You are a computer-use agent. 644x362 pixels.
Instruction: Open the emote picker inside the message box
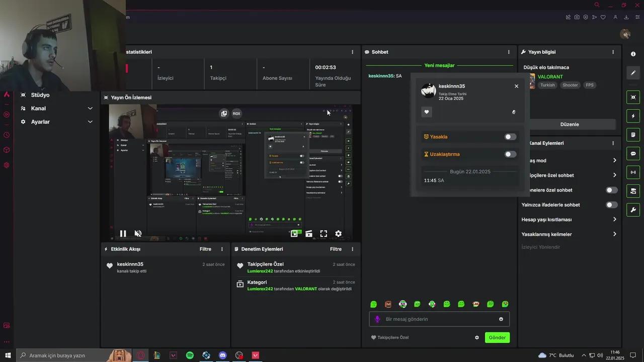click(501, 319)
